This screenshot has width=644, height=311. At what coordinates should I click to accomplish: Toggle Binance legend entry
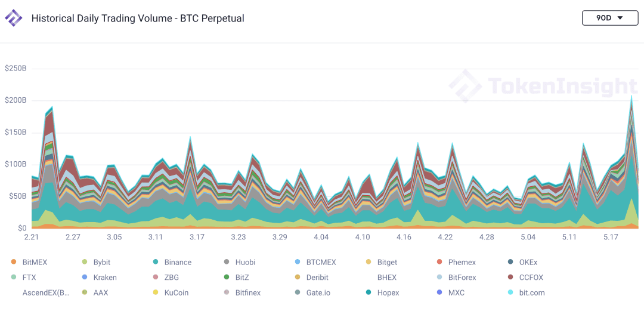tap(172, 262)
